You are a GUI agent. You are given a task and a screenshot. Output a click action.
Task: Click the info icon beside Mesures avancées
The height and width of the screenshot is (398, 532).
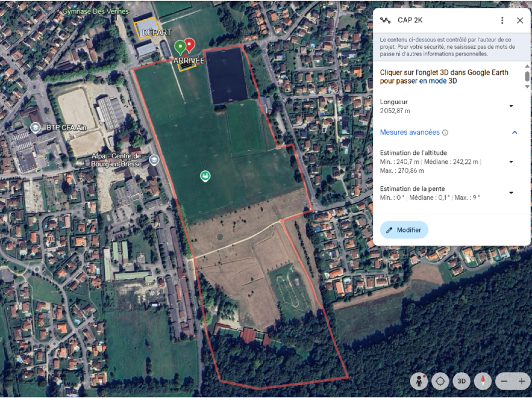tap(445, 133)
